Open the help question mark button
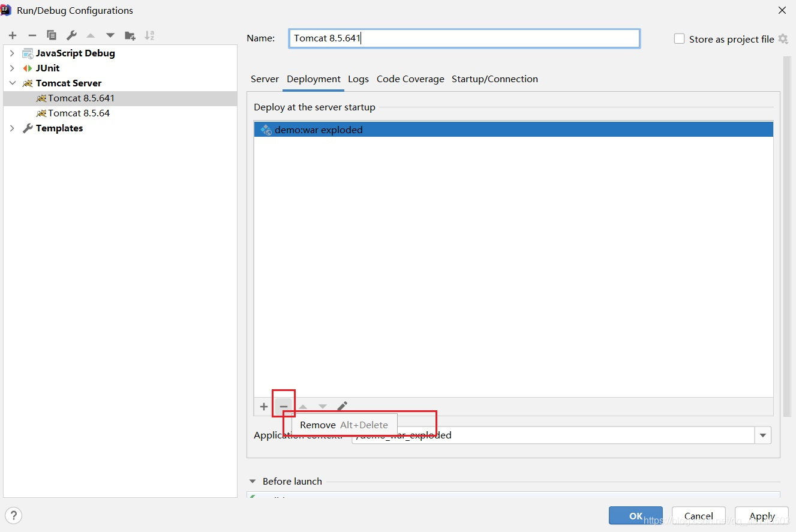Viewport: 796px width, 532px height. pyautogui.click(x=13, y=515)
